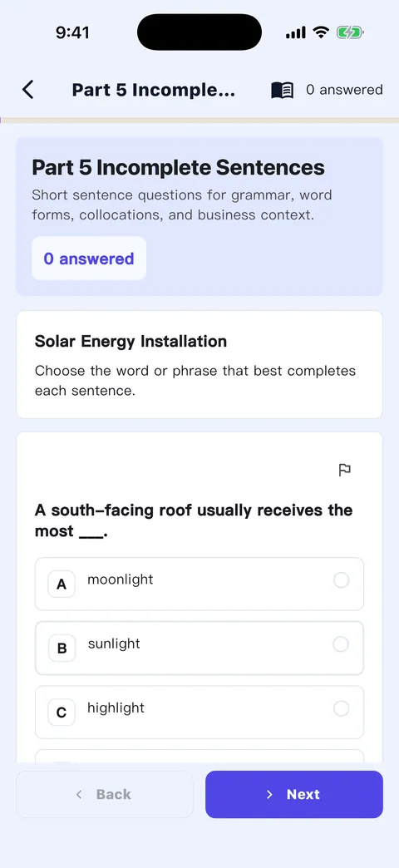399x868 pixels.
Task: Flag this question with the flag icon
Action: [344, 470]
